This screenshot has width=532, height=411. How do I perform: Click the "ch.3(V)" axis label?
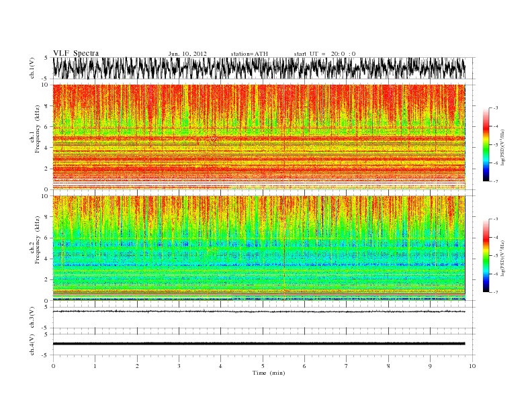pyautogui.click(x=32, y=318)
